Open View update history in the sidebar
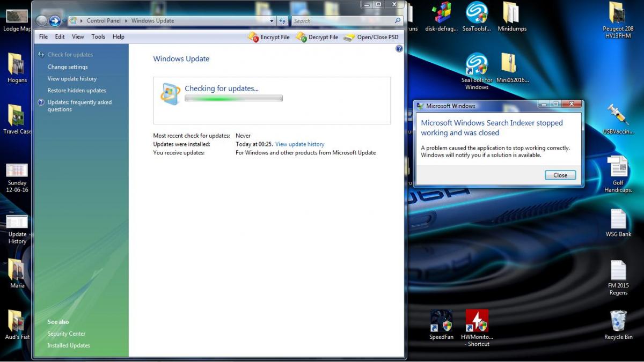This screenshot has width=644, height=362. click(72, 79)
